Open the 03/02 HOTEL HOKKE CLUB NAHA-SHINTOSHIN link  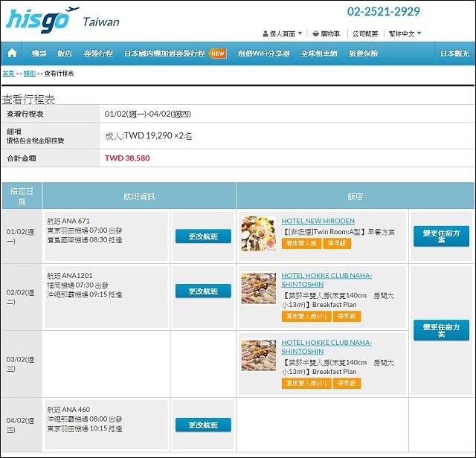(327, 347)
